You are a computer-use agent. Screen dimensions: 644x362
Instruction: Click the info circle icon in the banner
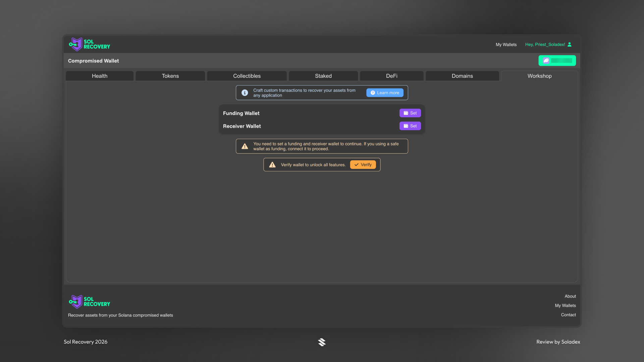[245, 93]
